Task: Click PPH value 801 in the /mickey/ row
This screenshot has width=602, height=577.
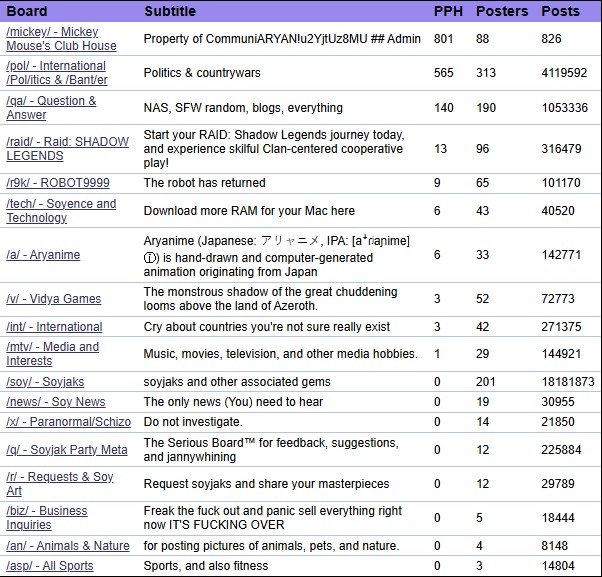Action: pos(443,38)
